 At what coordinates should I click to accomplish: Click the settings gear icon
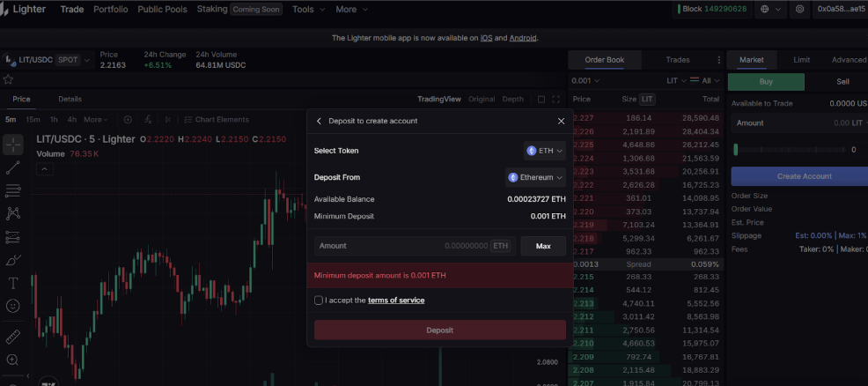click(x=799, y=9)
